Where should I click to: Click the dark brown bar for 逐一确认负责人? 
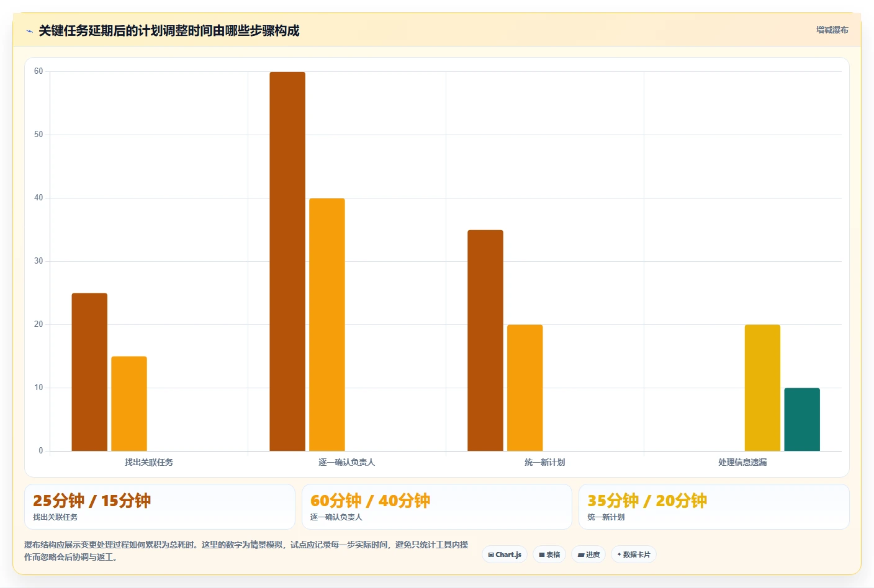tap(287, 262)
